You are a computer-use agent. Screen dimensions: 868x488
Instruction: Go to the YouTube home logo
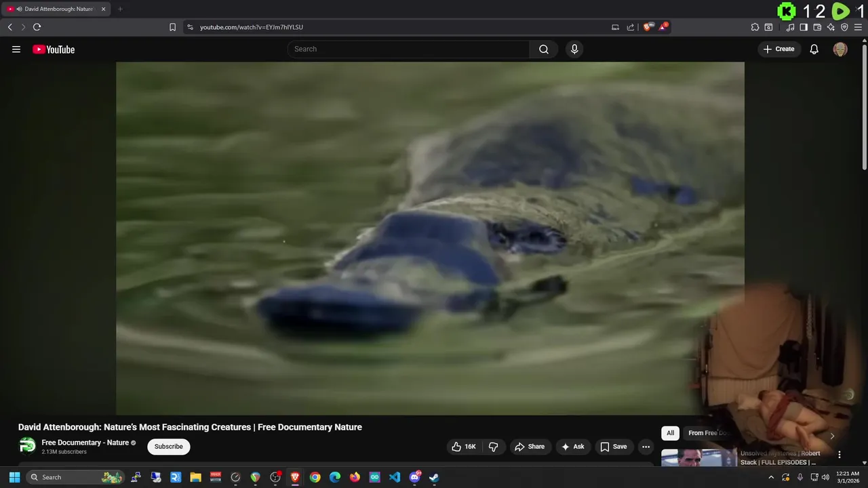(54, 49)
